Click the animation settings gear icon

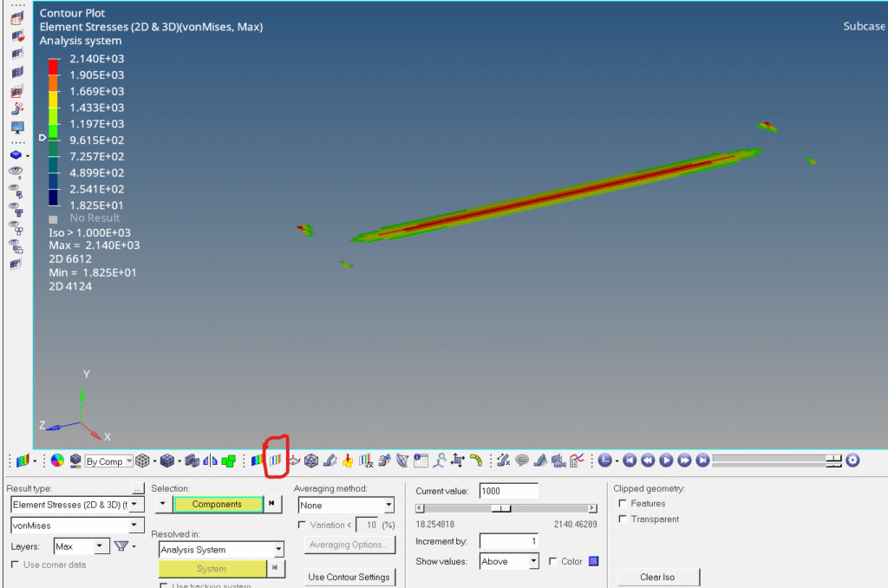point(852,461)
